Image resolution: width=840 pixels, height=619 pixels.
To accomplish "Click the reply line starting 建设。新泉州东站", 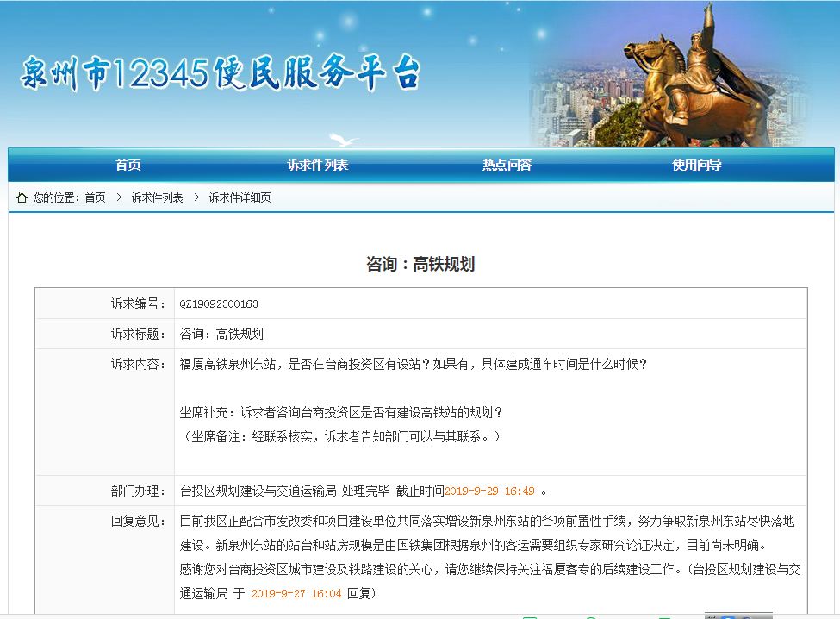I will coord(472,545).
